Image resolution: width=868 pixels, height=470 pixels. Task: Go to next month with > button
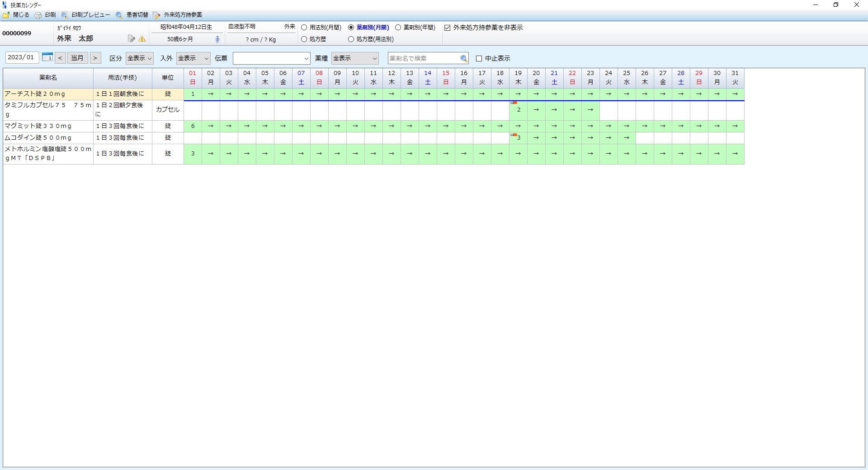(95, 58)
